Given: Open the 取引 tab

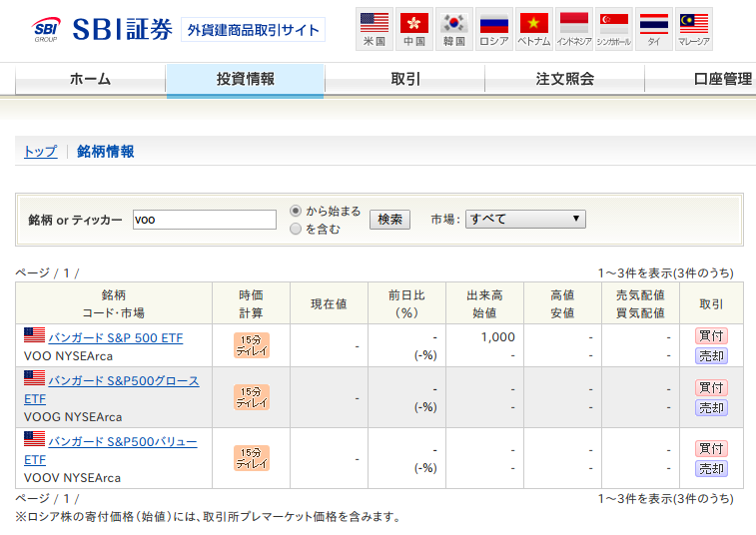Looking at the screenshot, I should click(x=405, y=79).
